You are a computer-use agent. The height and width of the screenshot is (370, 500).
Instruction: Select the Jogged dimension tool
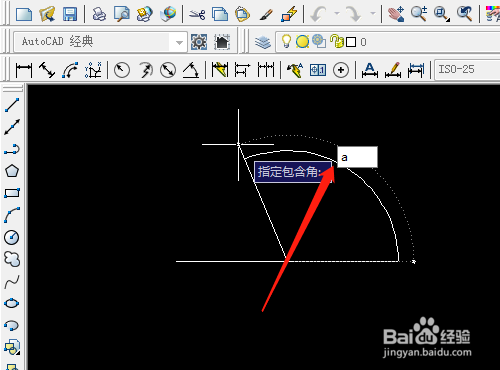145,70
